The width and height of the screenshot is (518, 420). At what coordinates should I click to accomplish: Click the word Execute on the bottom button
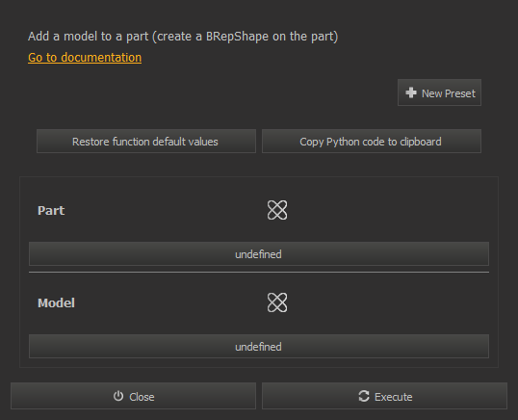point(394,397)
